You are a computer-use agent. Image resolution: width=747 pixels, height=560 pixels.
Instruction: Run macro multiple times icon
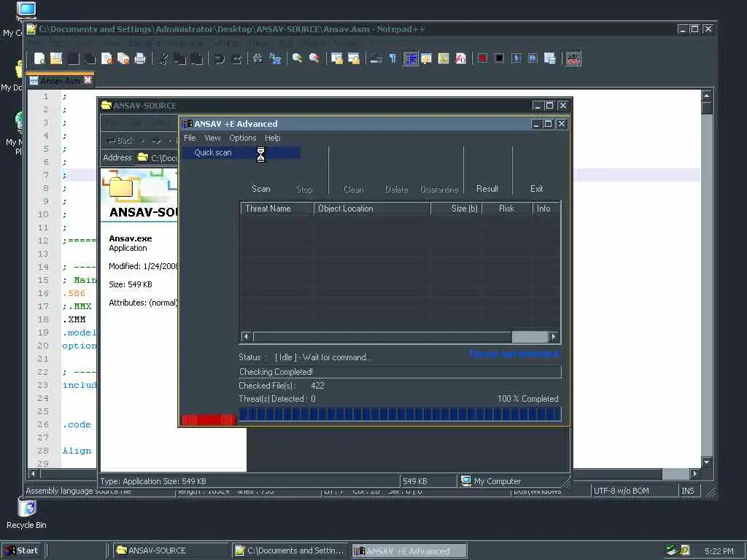coord(533,58)
